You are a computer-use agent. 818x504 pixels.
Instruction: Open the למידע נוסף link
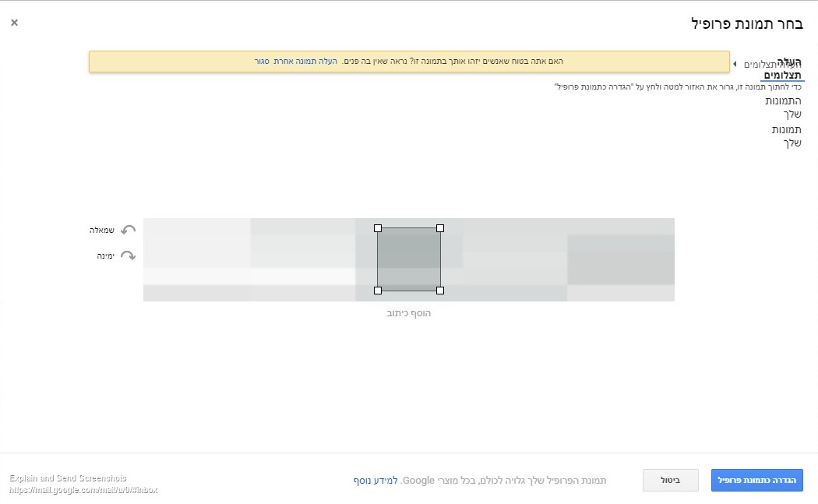tap(376, 481)
